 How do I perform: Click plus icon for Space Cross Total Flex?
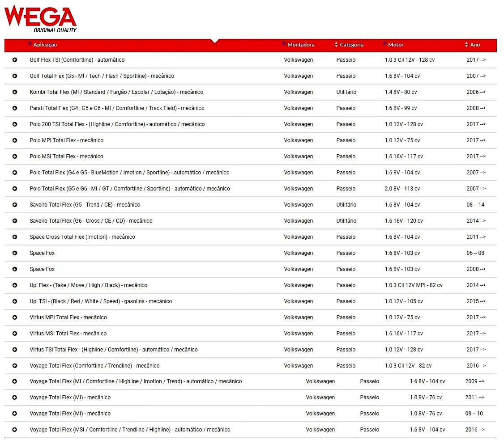click(x=15, y=237)
